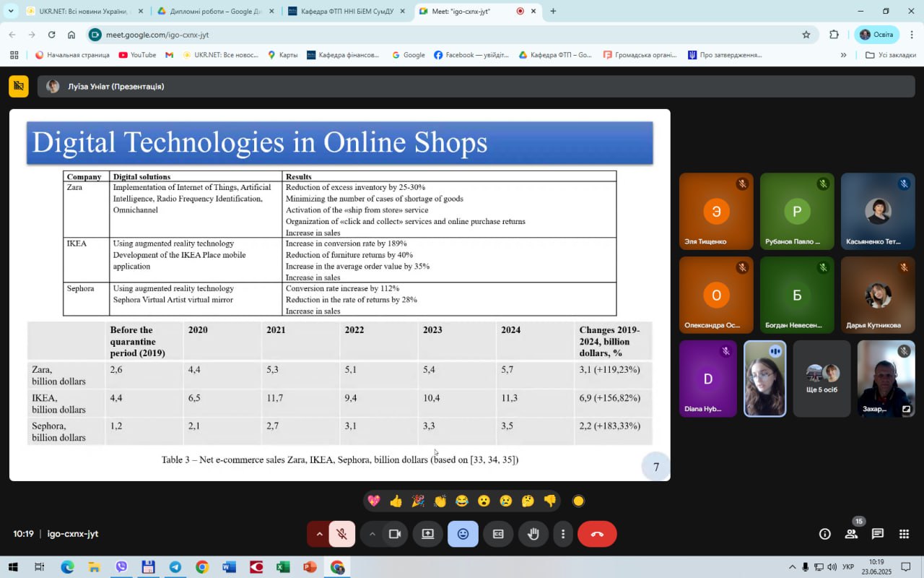This screenshot has width=924, height=578.
Task: Open chat with everyone
Action: [x=877, y=534]
